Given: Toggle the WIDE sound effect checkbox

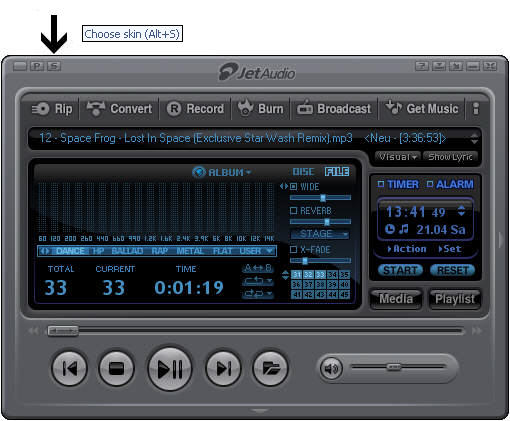Looking at the screenshot, I should pyautogui.click(x=293, y=187).
